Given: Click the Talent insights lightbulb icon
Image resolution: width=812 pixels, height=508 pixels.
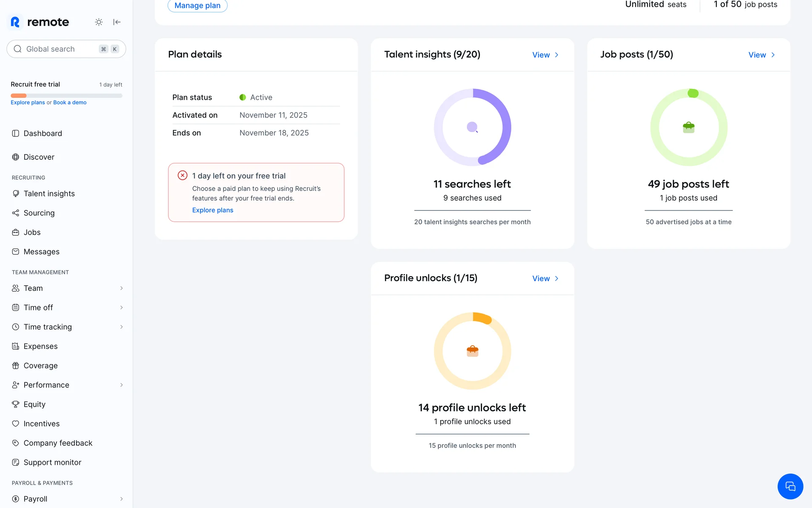Looking at the screenshot, I should pos(16,193).
